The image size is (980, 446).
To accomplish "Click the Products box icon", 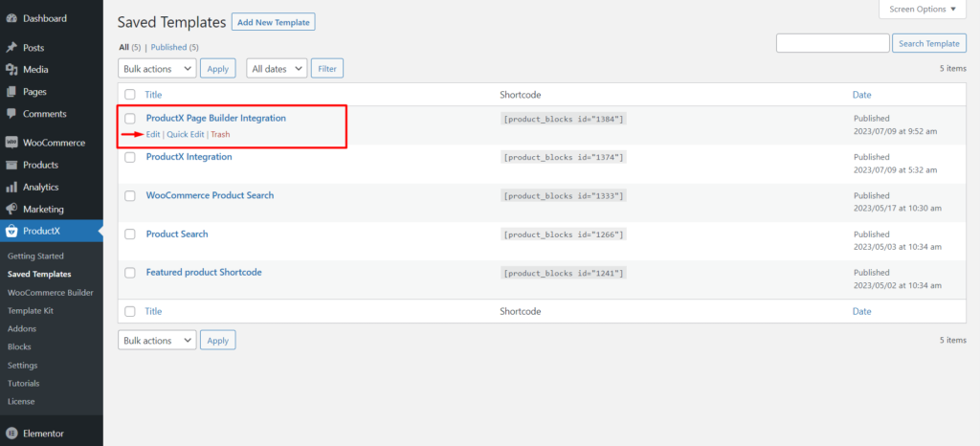I will (11, 165).
